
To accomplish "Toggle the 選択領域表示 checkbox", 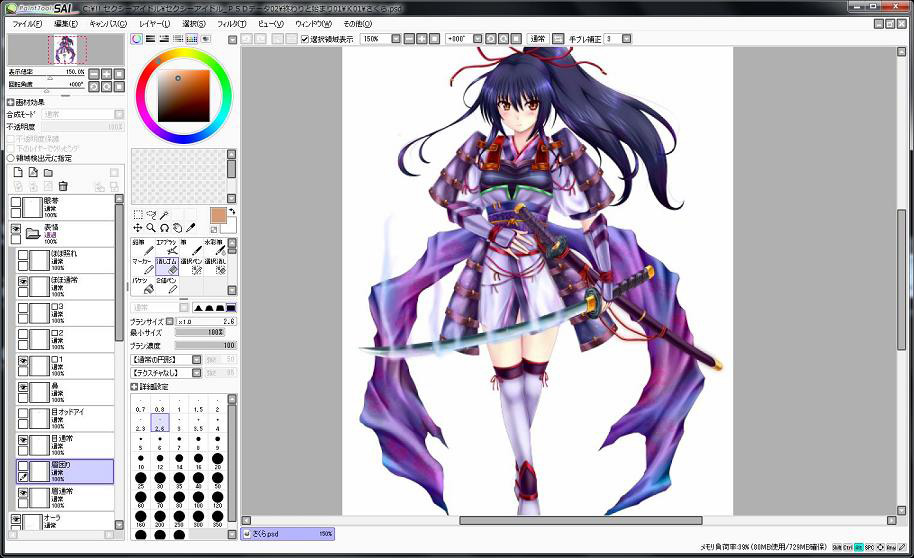I will (x=306, y=39).
